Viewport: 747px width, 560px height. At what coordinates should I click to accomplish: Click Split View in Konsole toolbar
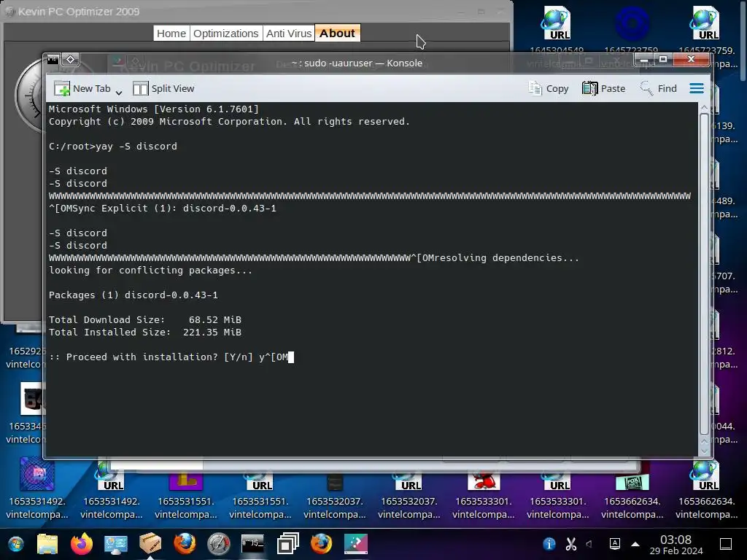(x=163, y=88)
